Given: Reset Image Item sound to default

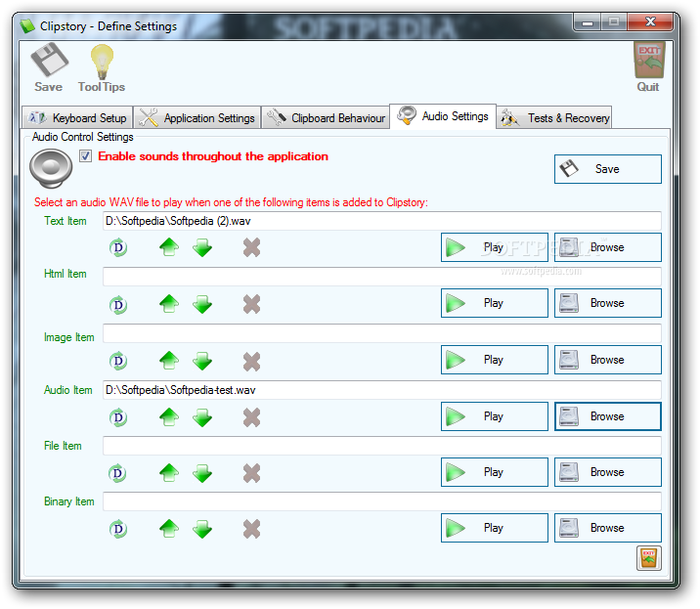Looking at the screenshot, I should pyautogui.click(x=118, y=361).
